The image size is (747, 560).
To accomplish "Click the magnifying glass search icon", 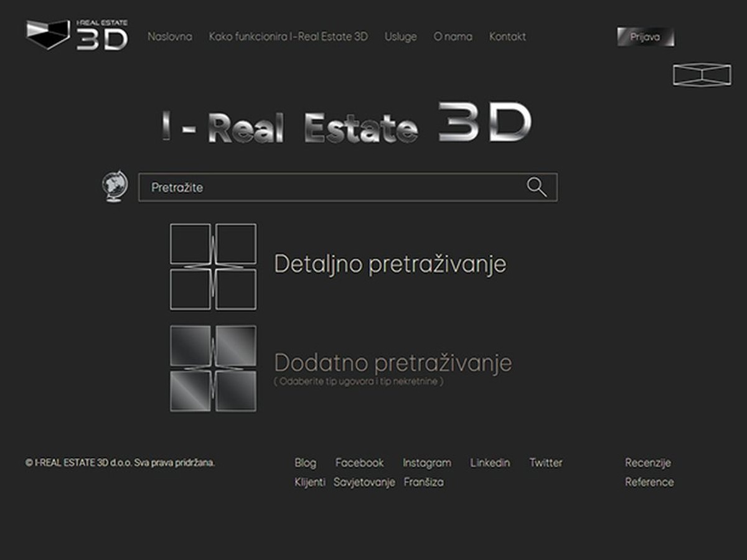I will [x=536, y=186].
